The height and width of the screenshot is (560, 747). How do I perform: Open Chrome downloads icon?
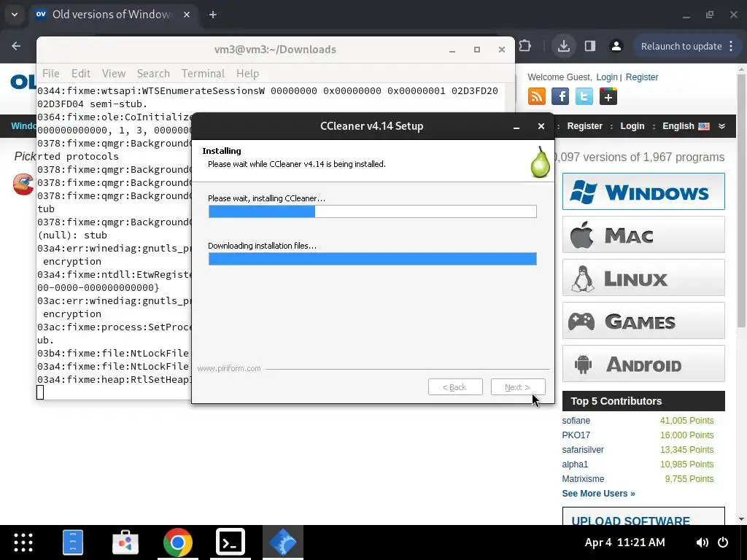[x=564, y=46]
